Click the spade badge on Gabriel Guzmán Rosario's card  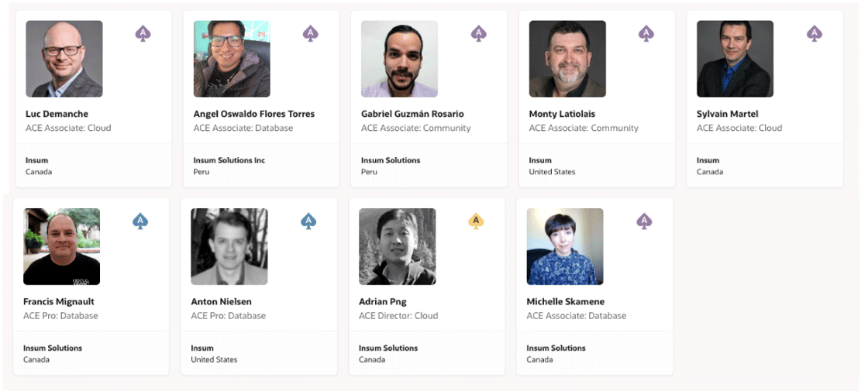479,33
